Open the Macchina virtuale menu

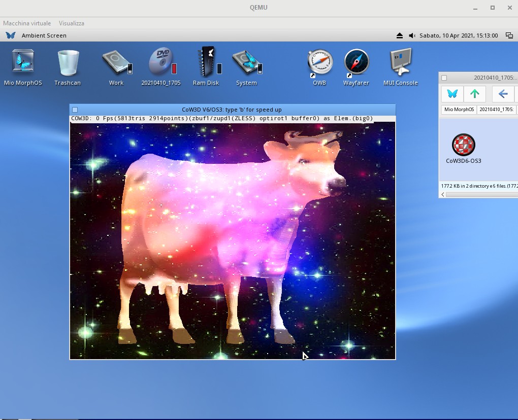[x=27, y=23]
